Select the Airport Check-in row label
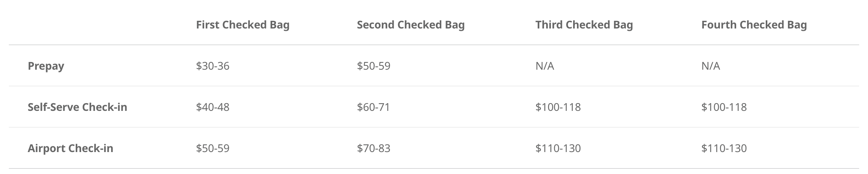 pos(70,148)
